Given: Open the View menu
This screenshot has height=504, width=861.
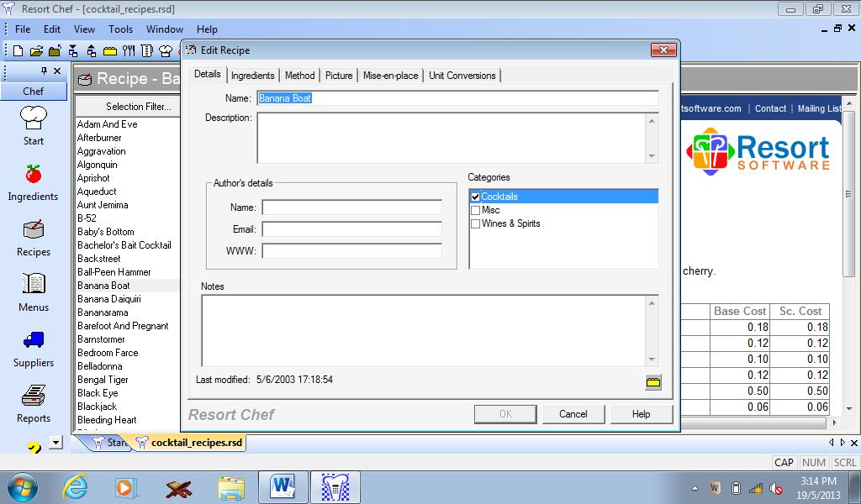Looking at the screenshot, I should click(85, 29).
